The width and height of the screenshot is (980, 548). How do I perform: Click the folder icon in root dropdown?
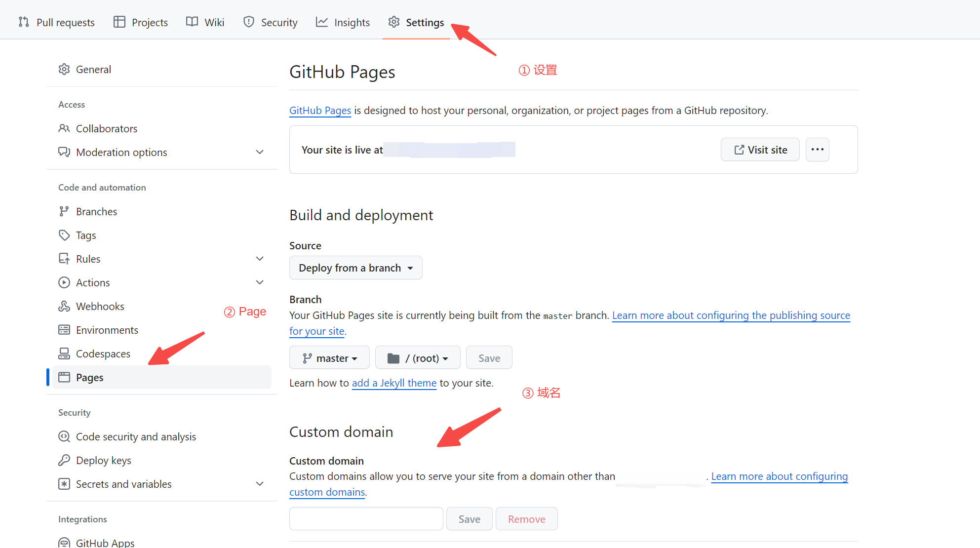click(x=393, y=358)
